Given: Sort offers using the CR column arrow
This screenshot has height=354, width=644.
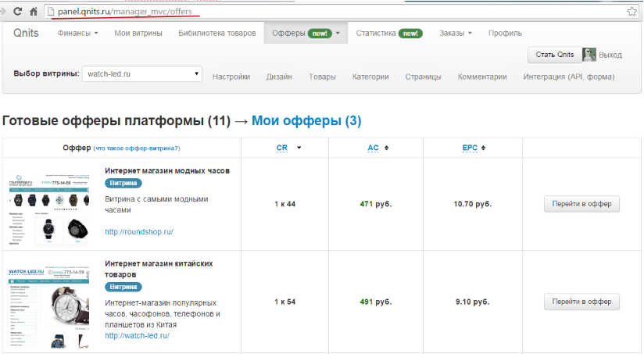Looking at the screenshot, I should coord(299,148).
